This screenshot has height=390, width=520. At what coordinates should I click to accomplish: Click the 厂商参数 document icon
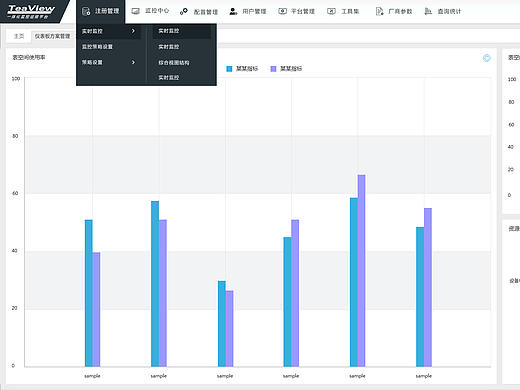[379, 11]
